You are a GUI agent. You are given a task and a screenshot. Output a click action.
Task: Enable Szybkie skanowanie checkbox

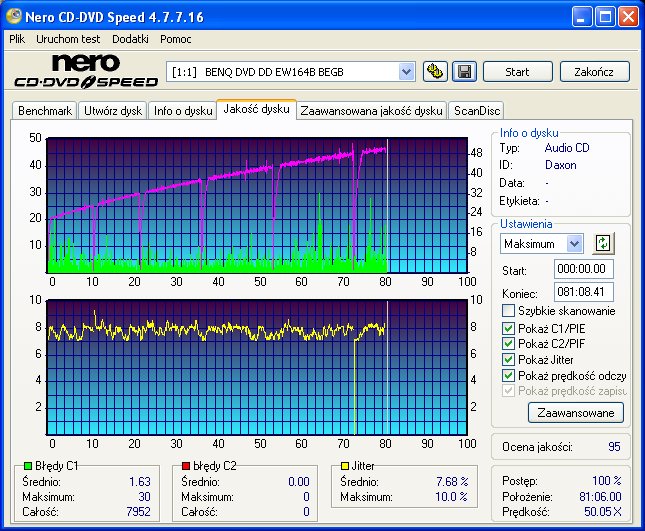pos(508,311)
